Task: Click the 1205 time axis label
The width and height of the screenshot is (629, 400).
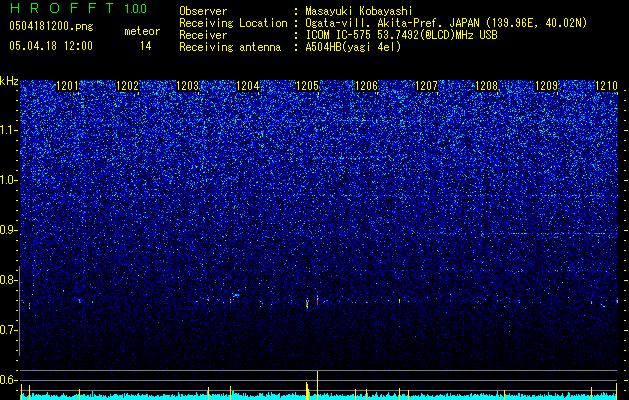Action: [x=307, y=86]
